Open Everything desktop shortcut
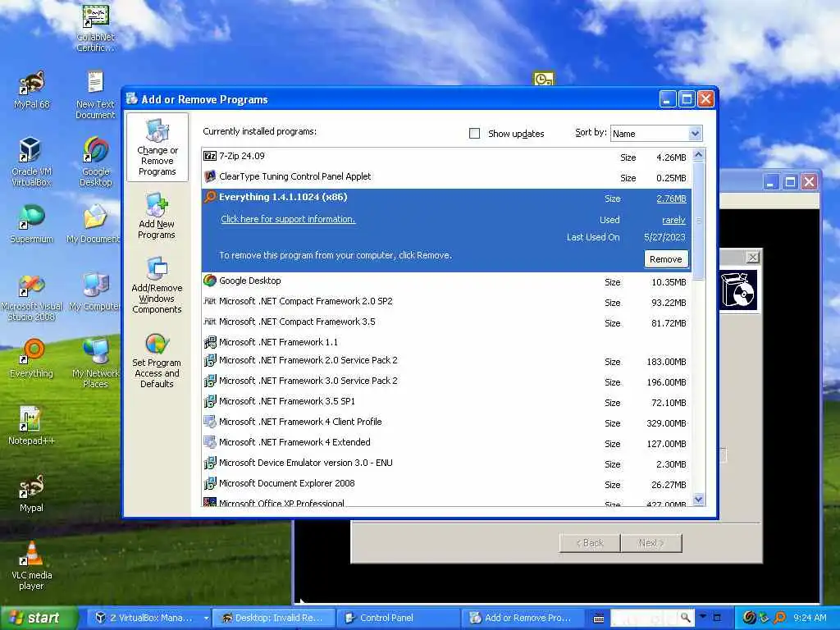 [32, 358]
